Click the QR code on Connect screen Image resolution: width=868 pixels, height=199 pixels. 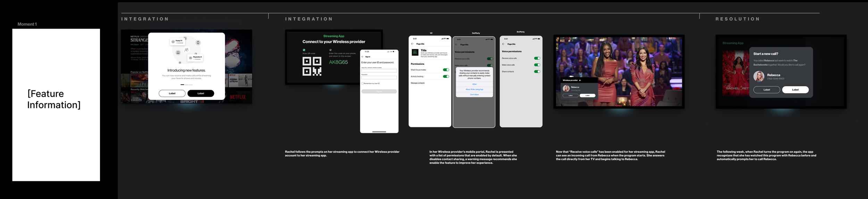tap(312, 66)
